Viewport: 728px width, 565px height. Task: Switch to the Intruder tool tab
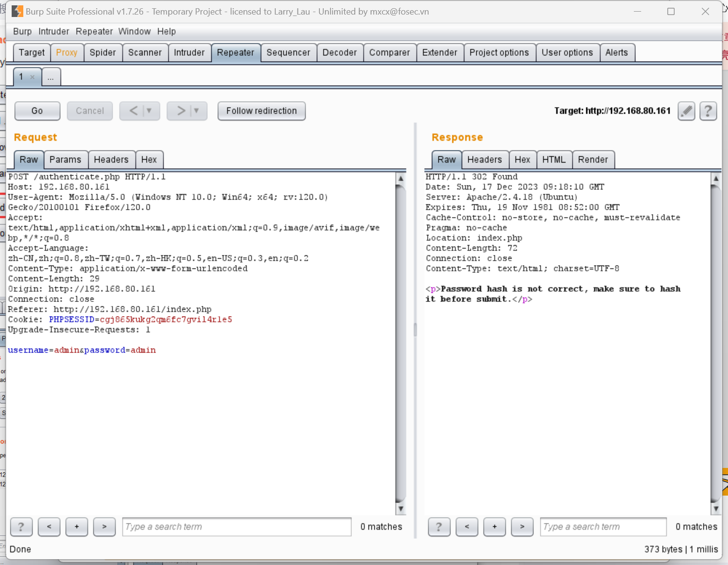click(189, 52)
